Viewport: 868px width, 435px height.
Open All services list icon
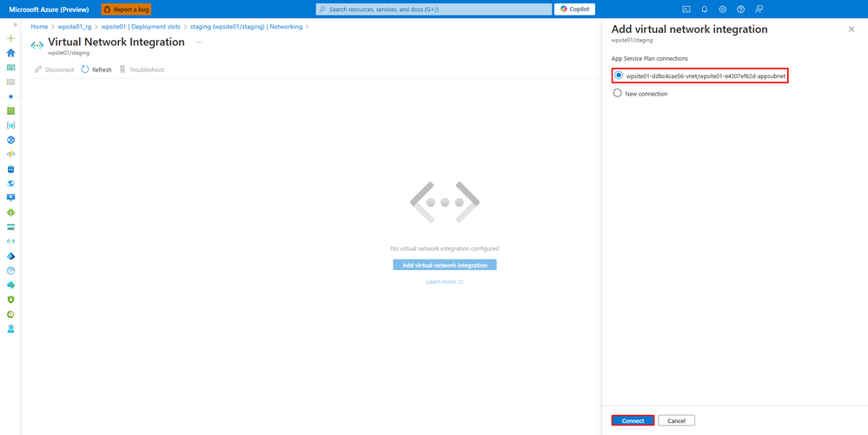coord(10,82)
